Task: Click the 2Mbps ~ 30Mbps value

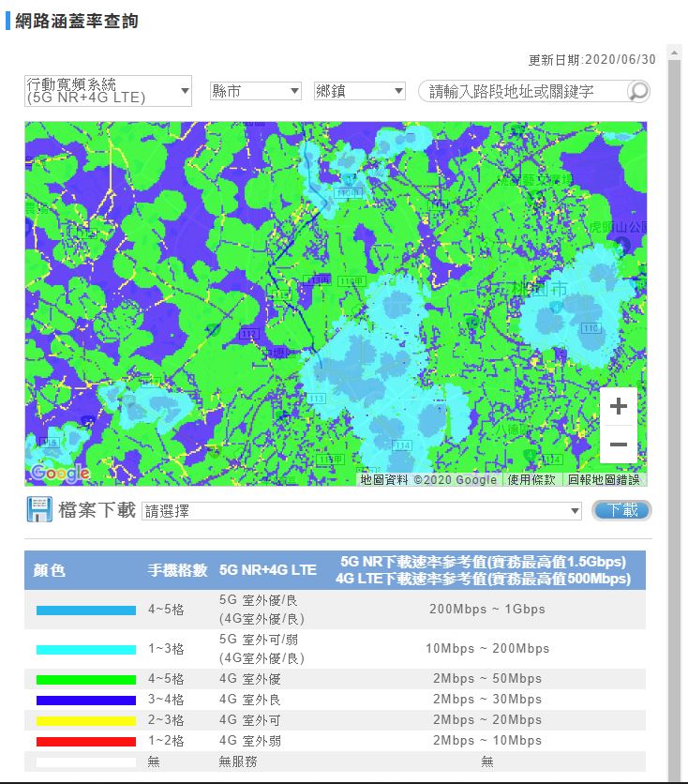Action: (487, 699)
